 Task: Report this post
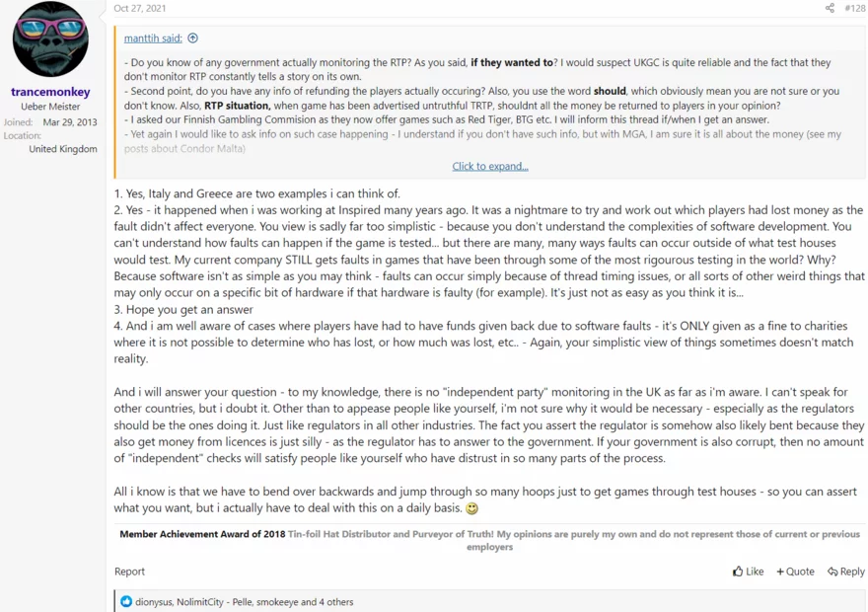coord(129,572)
